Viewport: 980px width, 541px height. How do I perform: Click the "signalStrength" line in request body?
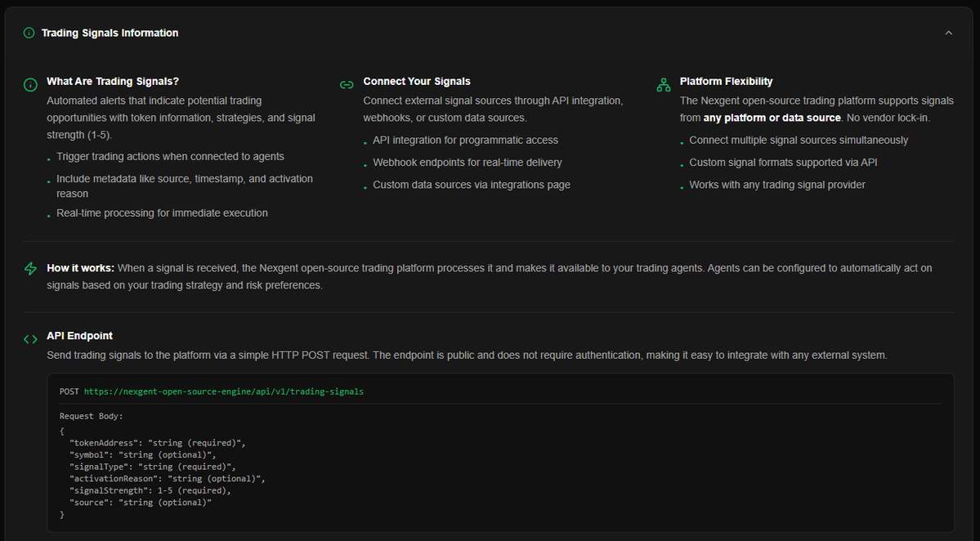(x=150, y=490)
